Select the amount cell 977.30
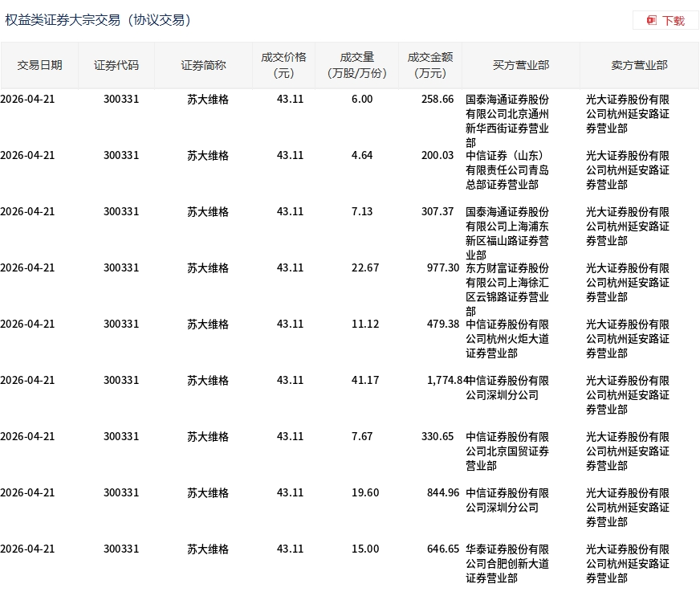 click(443, 268)
